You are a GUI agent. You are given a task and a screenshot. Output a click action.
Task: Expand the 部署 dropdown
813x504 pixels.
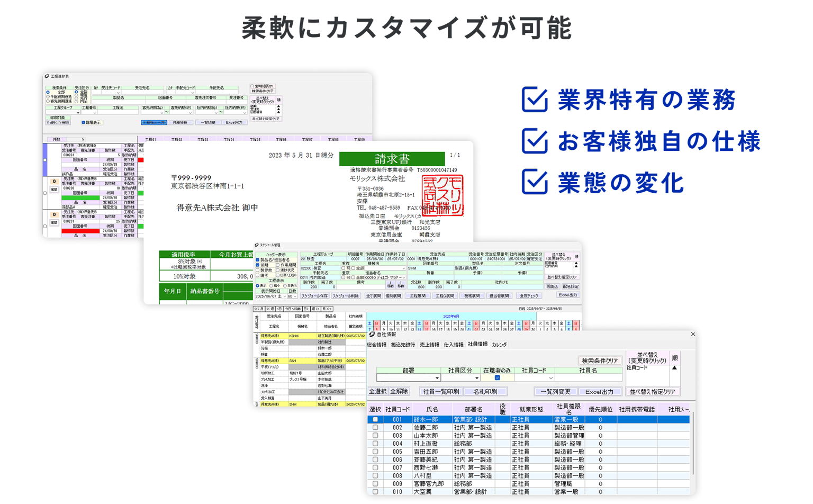pos(437,378)
